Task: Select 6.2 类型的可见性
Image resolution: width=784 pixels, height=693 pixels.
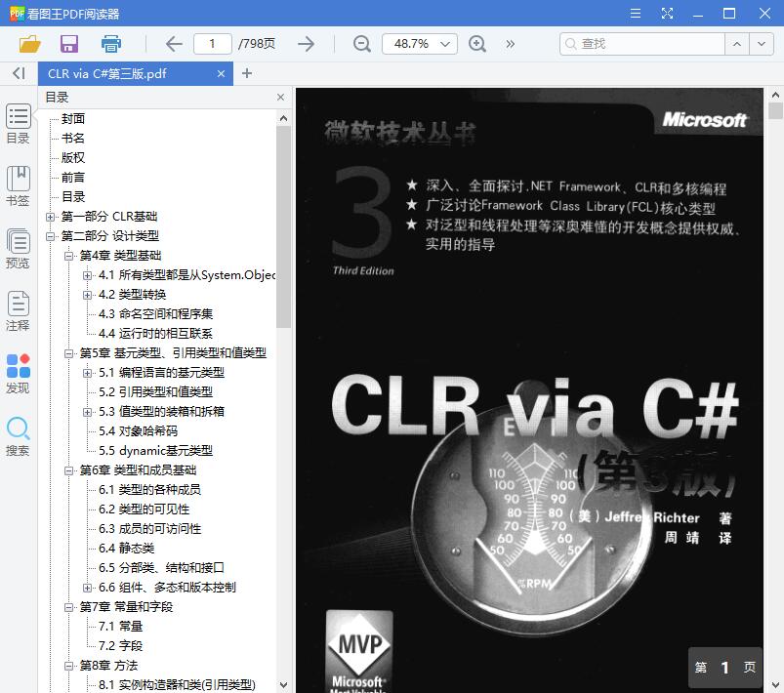Action: pyautogui.click(x=144, y=509)
